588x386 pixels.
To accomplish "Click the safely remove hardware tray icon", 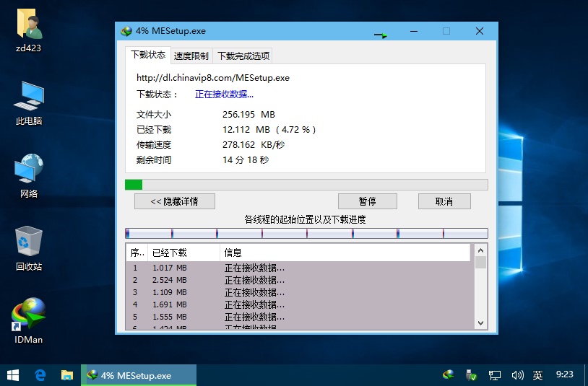I will 471,374.
